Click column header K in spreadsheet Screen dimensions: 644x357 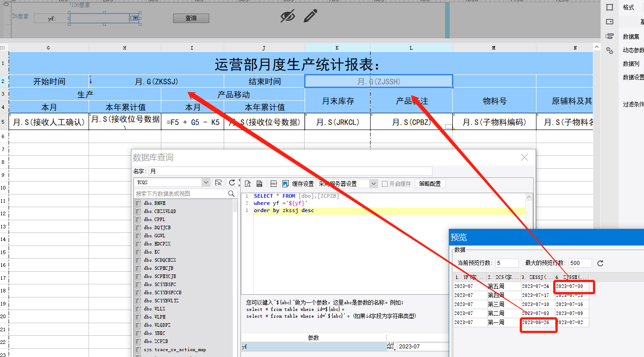[338, 47]
